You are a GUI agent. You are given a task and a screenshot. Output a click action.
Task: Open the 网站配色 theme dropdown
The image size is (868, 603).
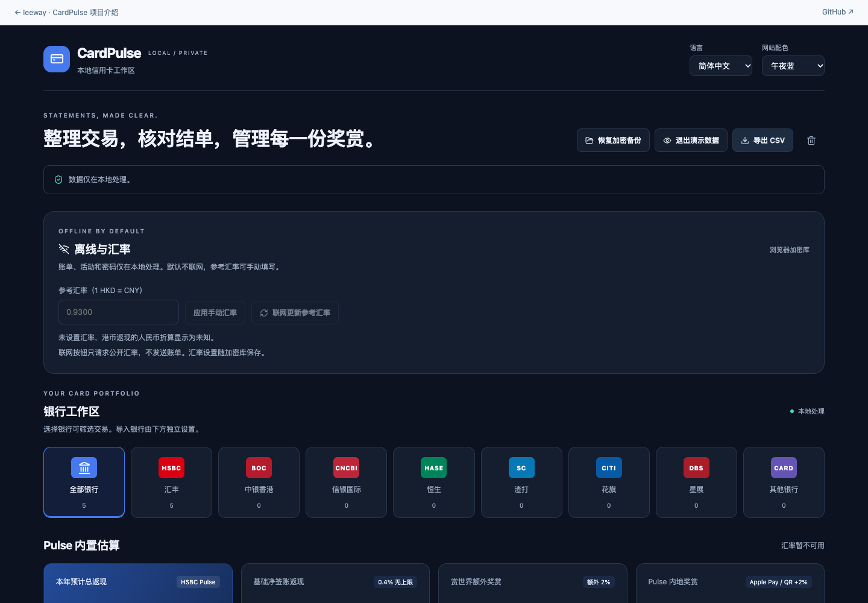click(793, 66)
